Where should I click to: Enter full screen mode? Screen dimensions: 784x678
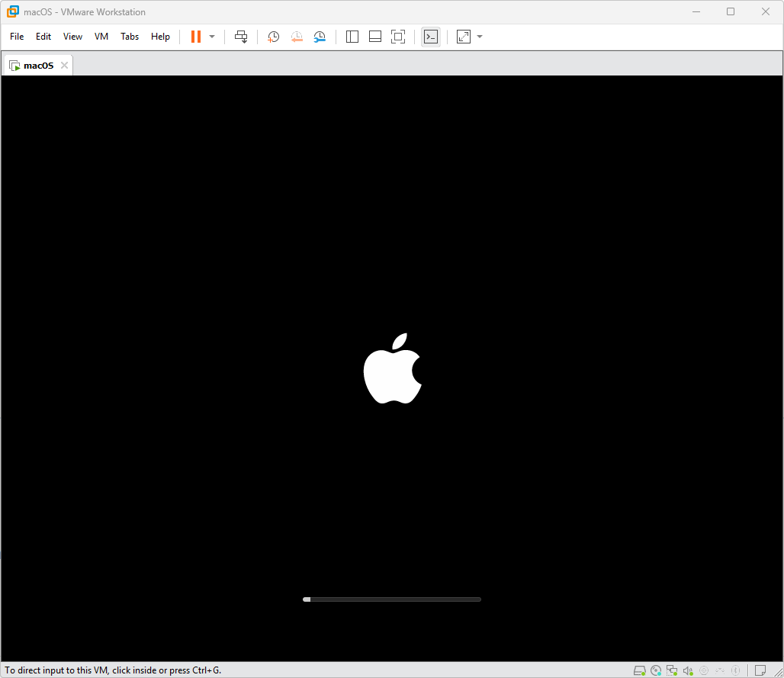(398, 37)
